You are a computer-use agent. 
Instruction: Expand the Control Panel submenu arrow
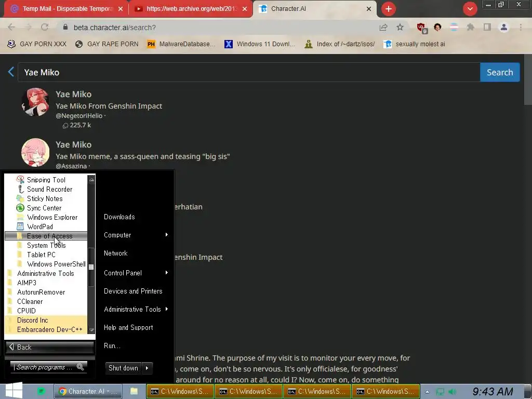[167, 273]
